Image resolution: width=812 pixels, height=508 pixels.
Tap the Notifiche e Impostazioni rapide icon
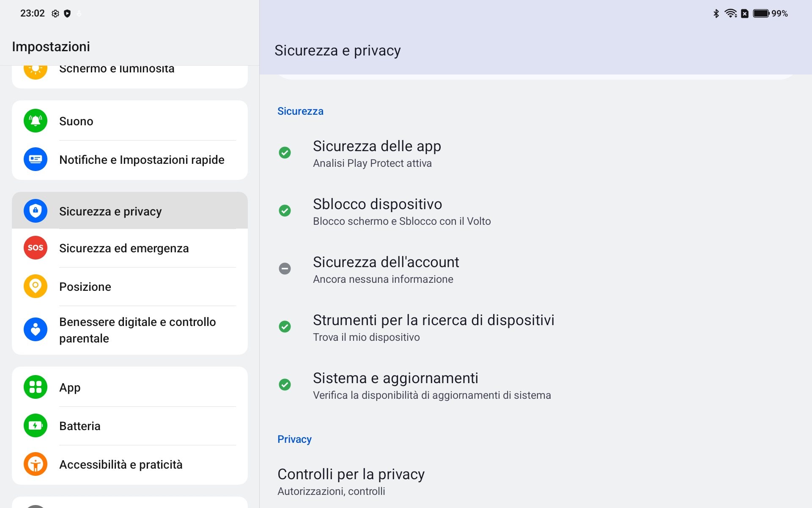[x=36, y=160]
